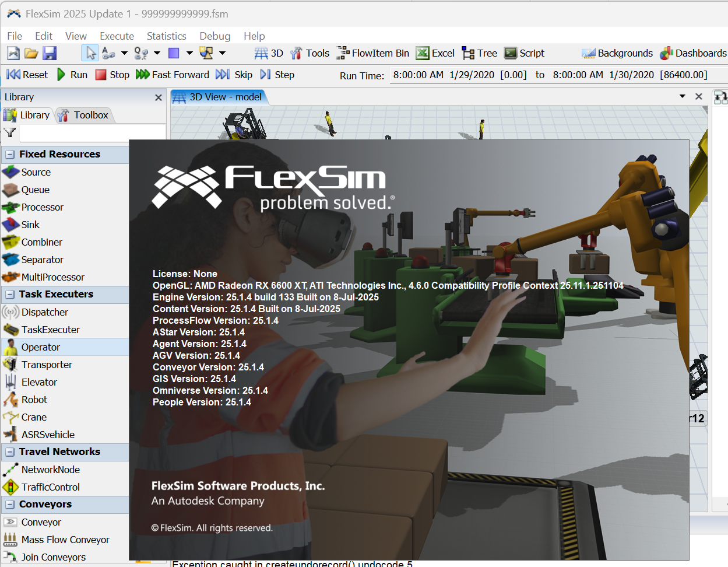Screen dimensions: 728x567
Task: Open Dashboards toolbar item
Action: [x=693, y=53]
